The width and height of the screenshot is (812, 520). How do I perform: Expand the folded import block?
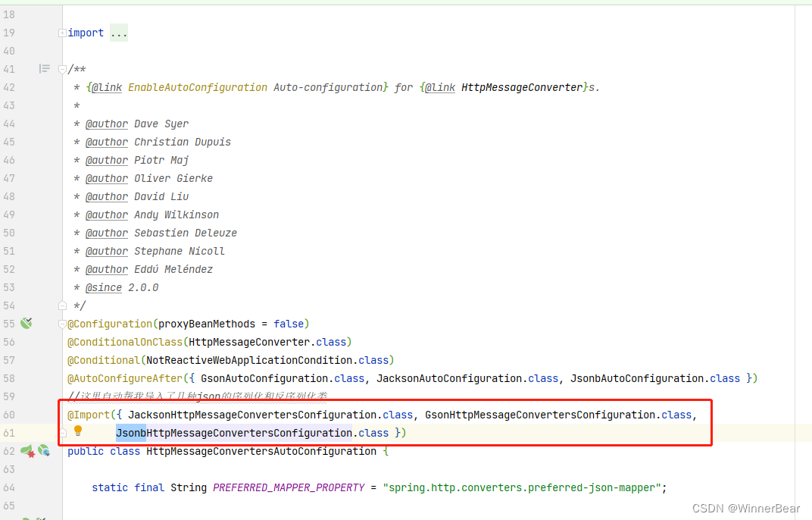(62, 33)
